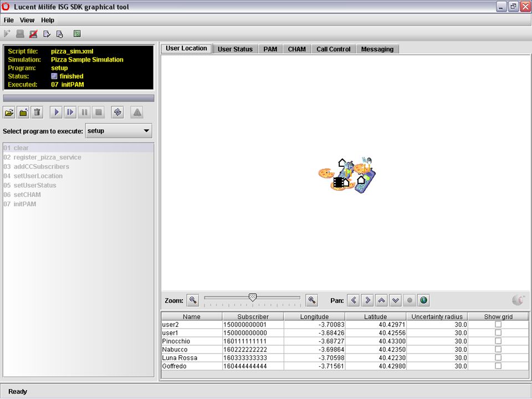Select step 06 setCHAM
The height and width of the screenshot is (399, 532).
click(78, 195)
